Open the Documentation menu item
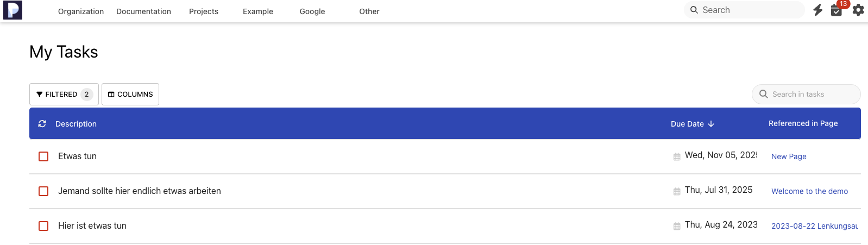Image resolution: width=868 pixels, height=245 pixels. click(x=143, y=11)
